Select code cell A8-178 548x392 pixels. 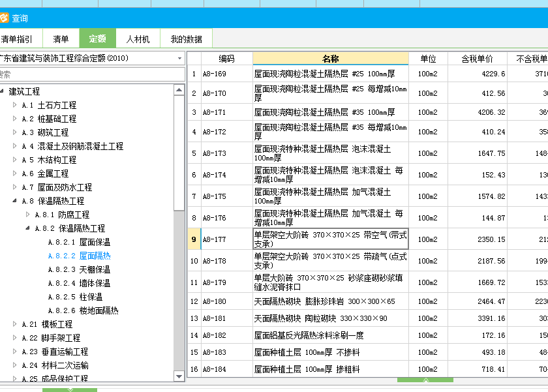(226, 261)
